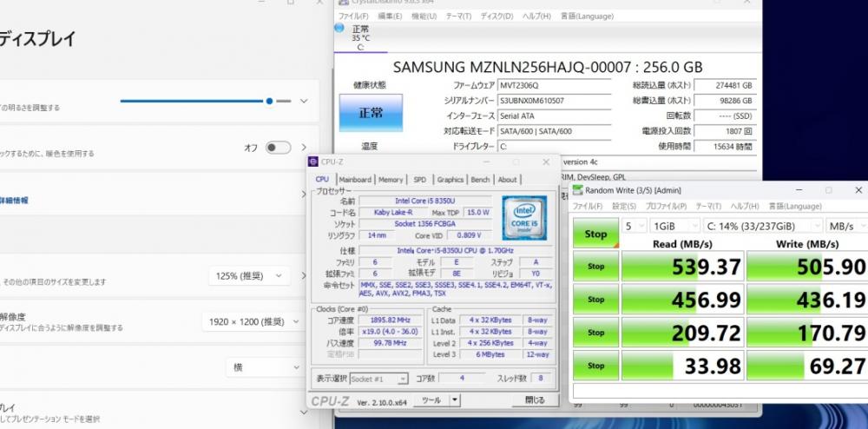Click the Read (MB/s) column header
868x429 pixels.
tap(682, 244)
